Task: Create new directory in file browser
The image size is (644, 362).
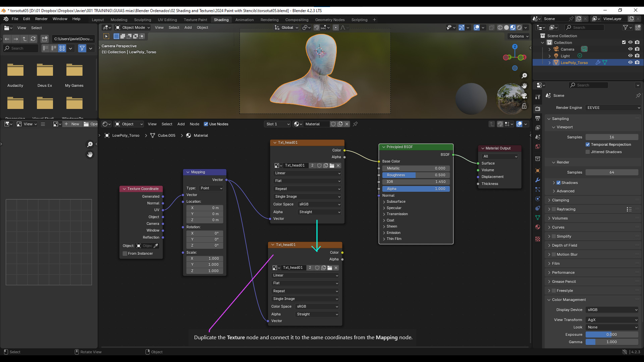Action: tap(45, 39)
